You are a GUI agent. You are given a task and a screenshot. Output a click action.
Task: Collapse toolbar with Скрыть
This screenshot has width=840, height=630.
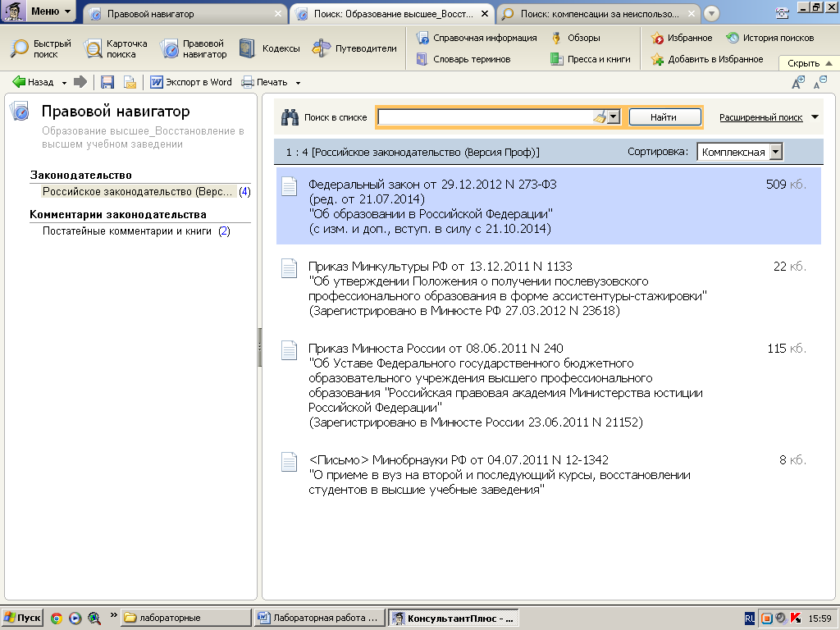tap(809, 62)
